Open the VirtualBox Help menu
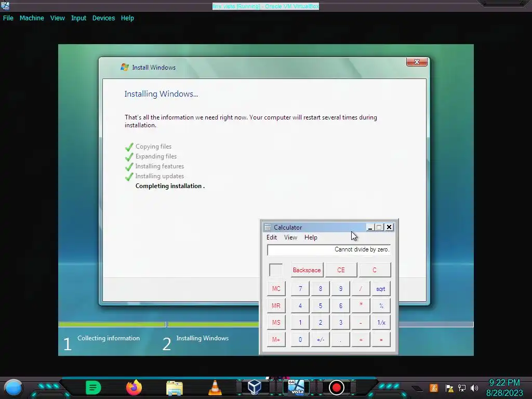Image resolution: width=532 pixels, height=399 pixels. pos(127,18)
